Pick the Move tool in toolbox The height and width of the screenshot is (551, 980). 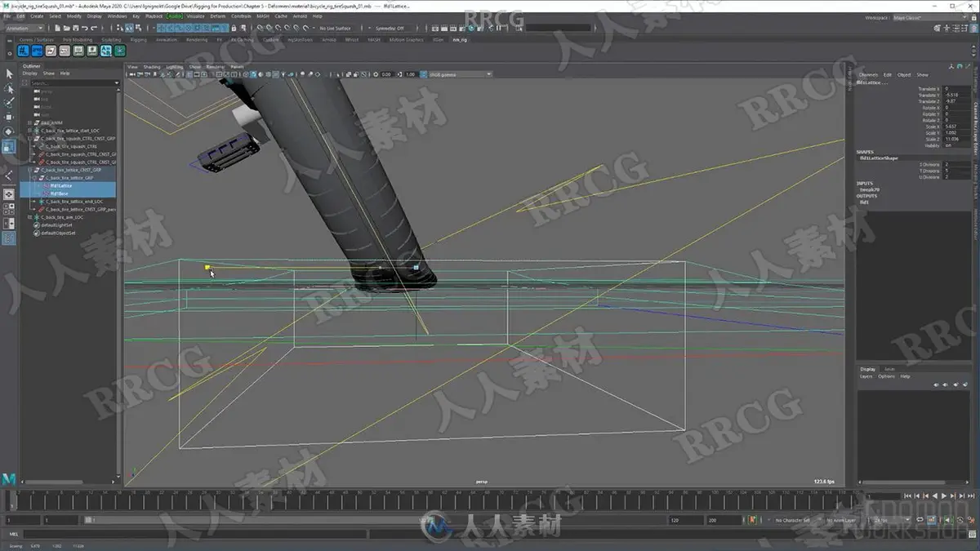click(x=9, y=118)
